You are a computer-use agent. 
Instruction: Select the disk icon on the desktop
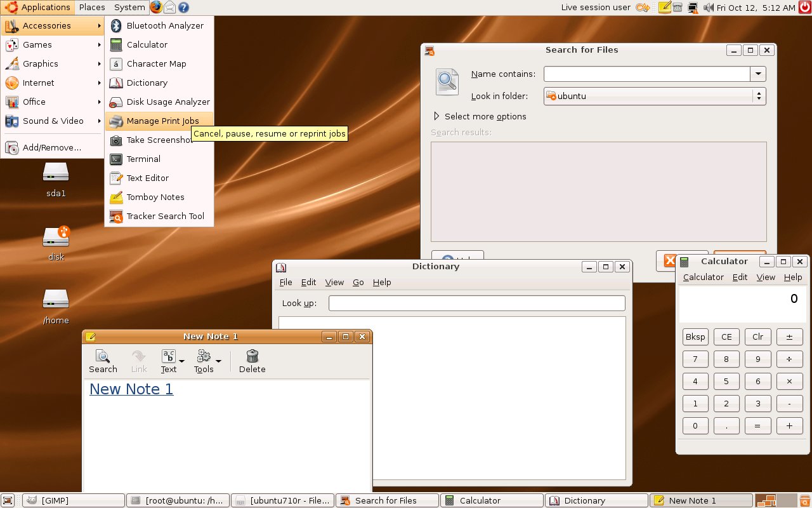[x=56, y=243]
